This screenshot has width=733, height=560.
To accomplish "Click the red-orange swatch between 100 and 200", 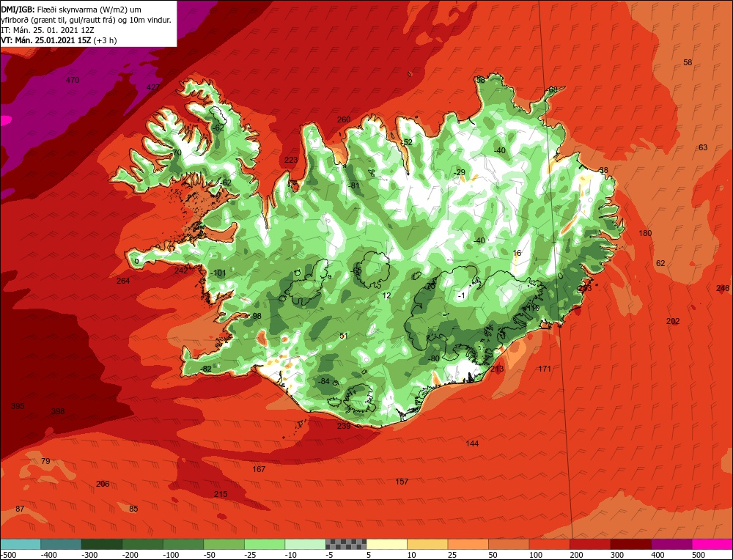I will pos(549,544).
